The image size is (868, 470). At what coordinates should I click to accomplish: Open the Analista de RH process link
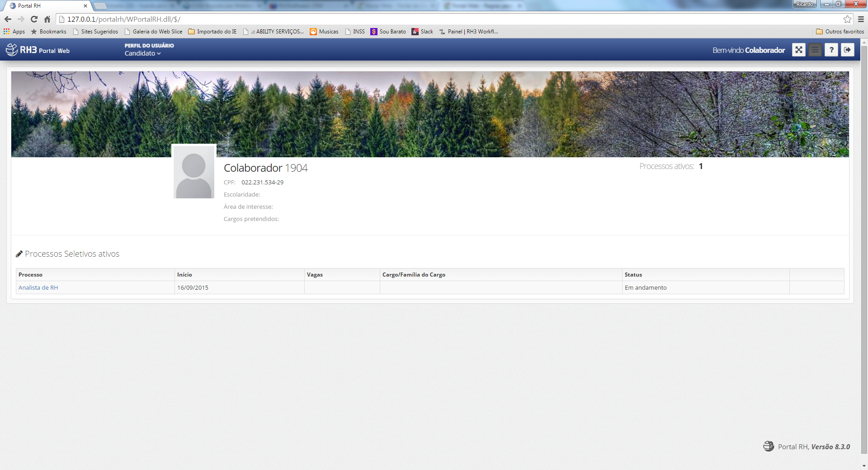[38, 288]
